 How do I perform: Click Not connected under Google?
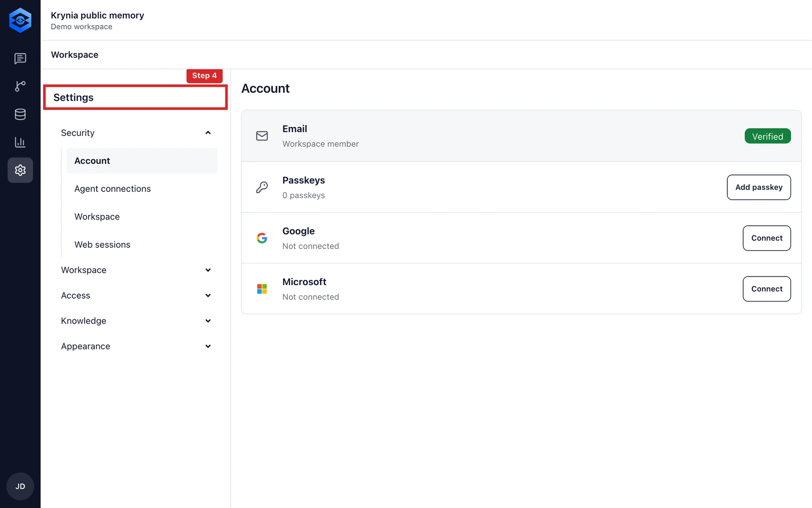pyautogui.click(x=311, y=246)
